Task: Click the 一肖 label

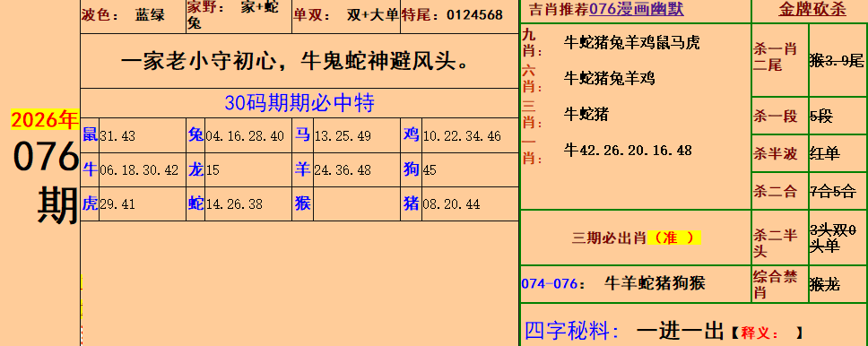Action: click(x=532, y=150)
